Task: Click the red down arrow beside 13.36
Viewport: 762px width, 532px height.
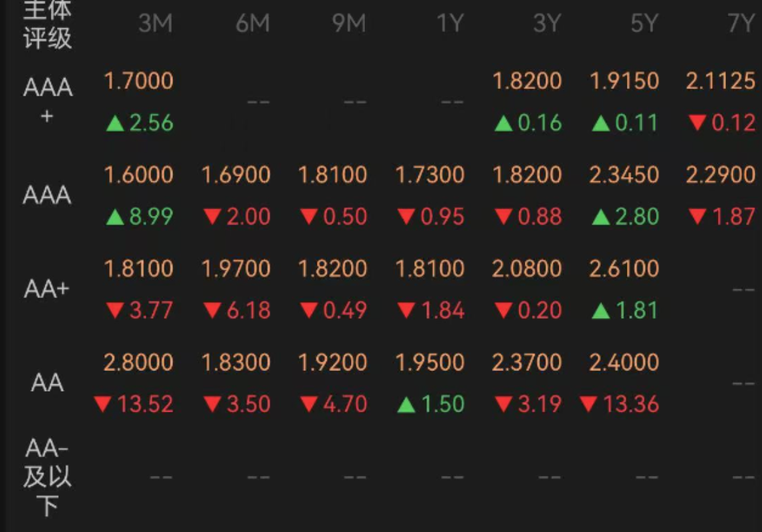Action: point(588,404)
